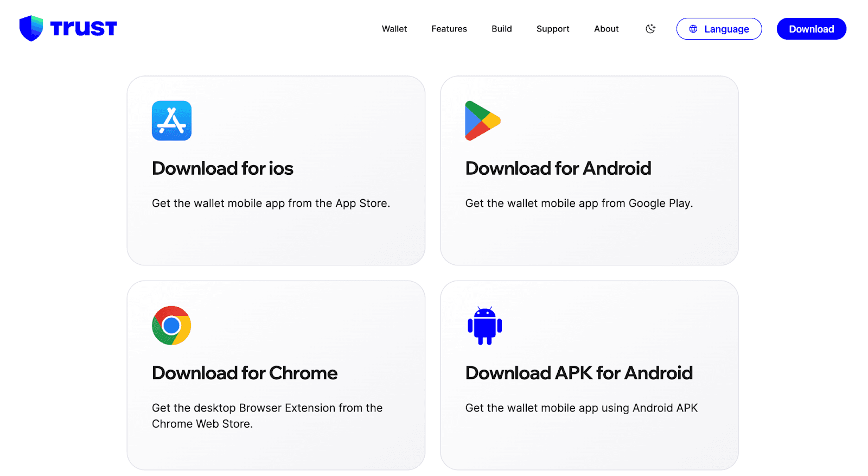Viewport: 868px width, 476px height.
Task: Click the blue Android robot icon
Action: point(484,325)
